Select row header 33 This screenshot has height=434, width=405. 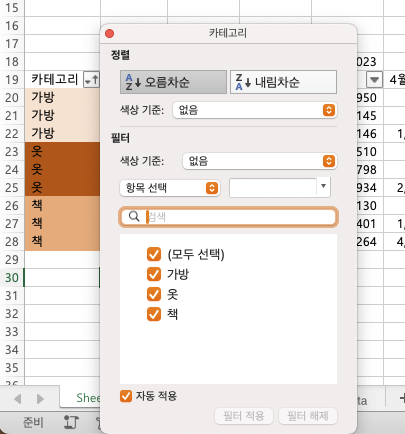click(x=12, y=332)
